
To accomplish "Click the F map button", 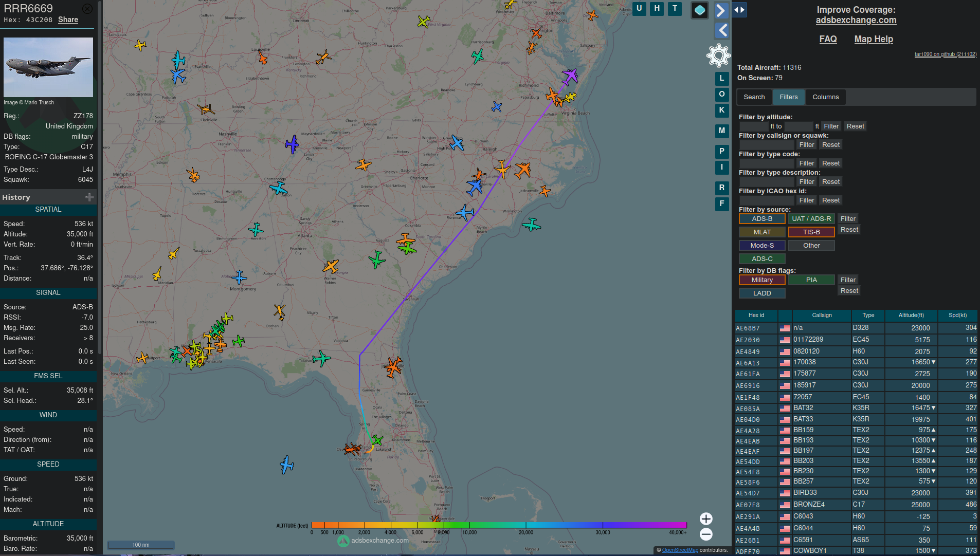I will [722, 204].
